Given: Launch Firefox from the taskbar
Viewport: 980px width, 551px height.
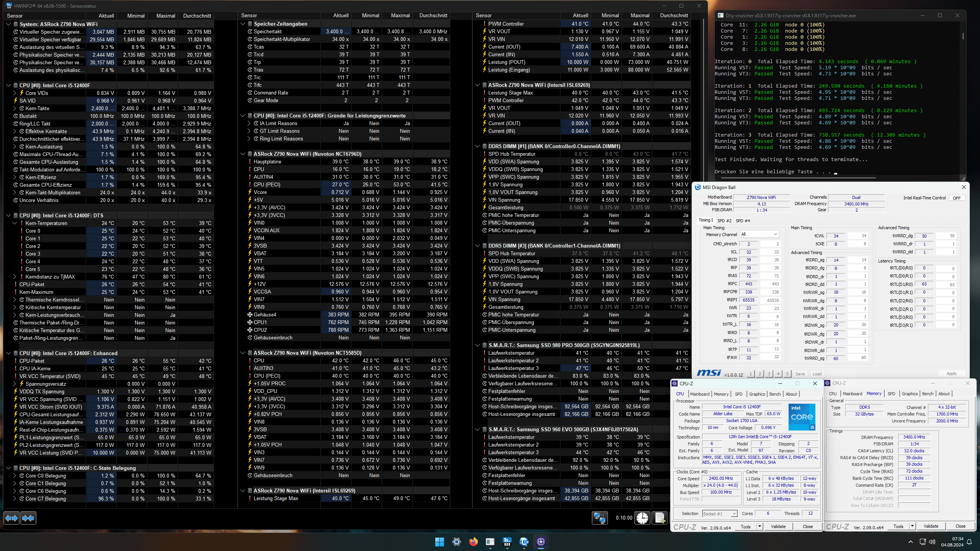Looking at the screenshot, I should (474, 542).
